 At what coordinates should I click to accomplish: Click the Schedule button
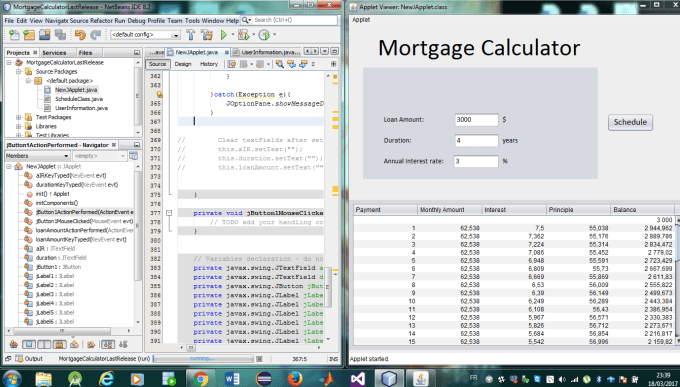[x=630, y=122]
